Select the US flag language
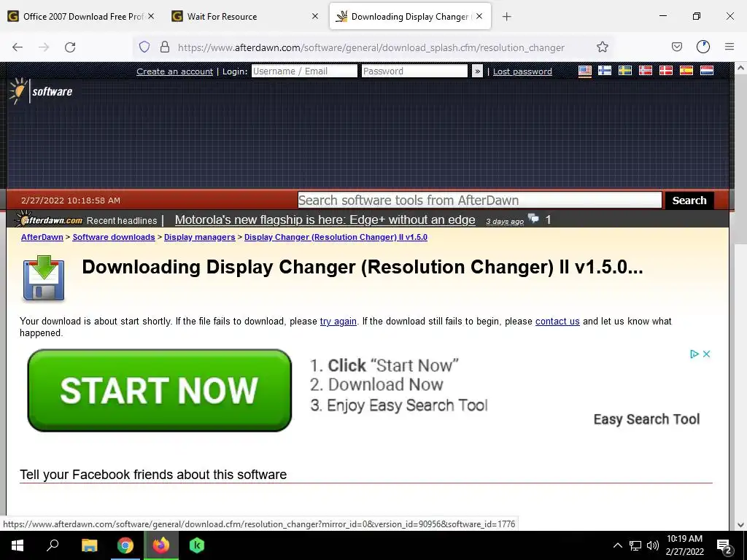 pos(585,71)
